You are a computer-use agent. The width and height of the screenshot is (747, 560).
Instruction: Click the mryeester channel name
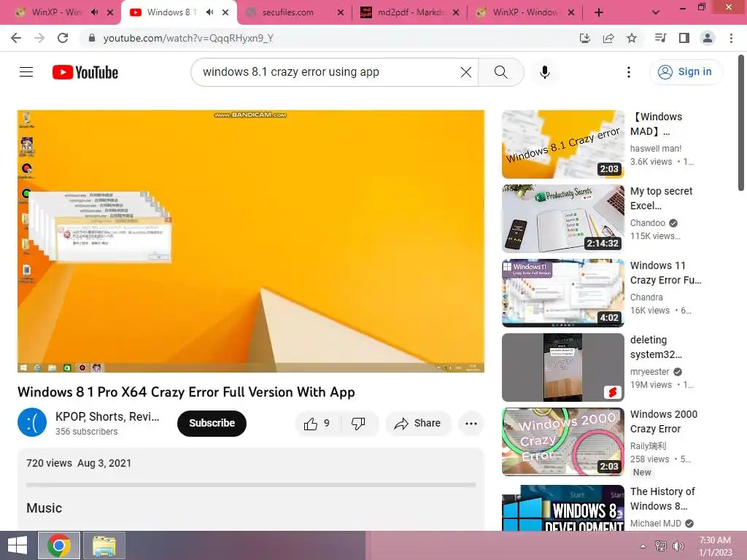click(x=649, y=371)
